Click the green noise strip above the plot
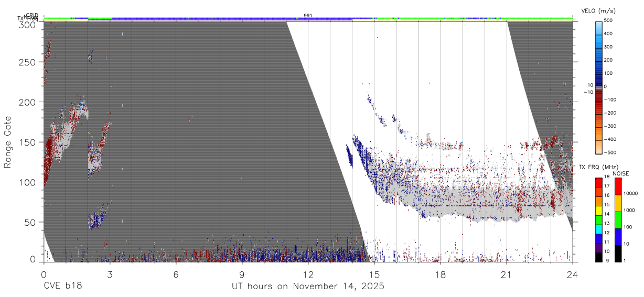Screen dimensions: 644x297 click(308, 18)
